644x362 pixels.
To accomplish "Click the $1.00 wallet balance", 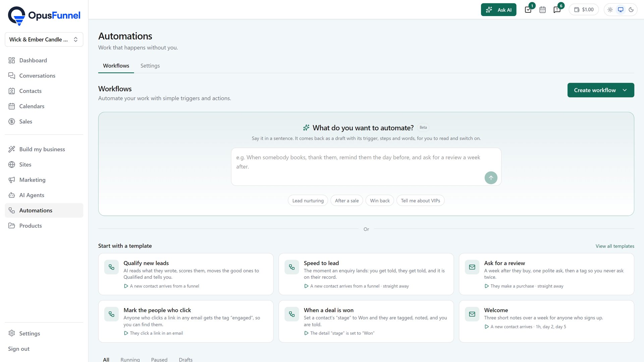I will pos(584,10).
